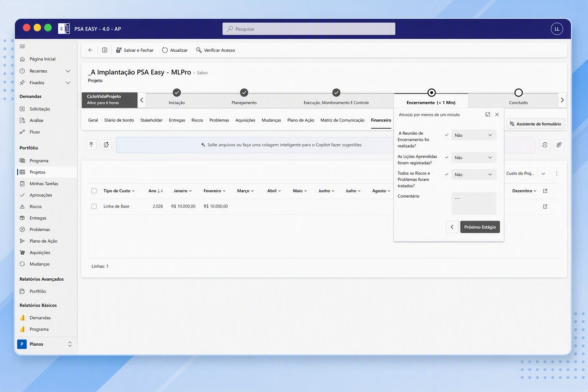This screenshot has width=588, height=392.
Task: Collapse the CicloVidaProjeto process bar
Action: pos(142,100)
